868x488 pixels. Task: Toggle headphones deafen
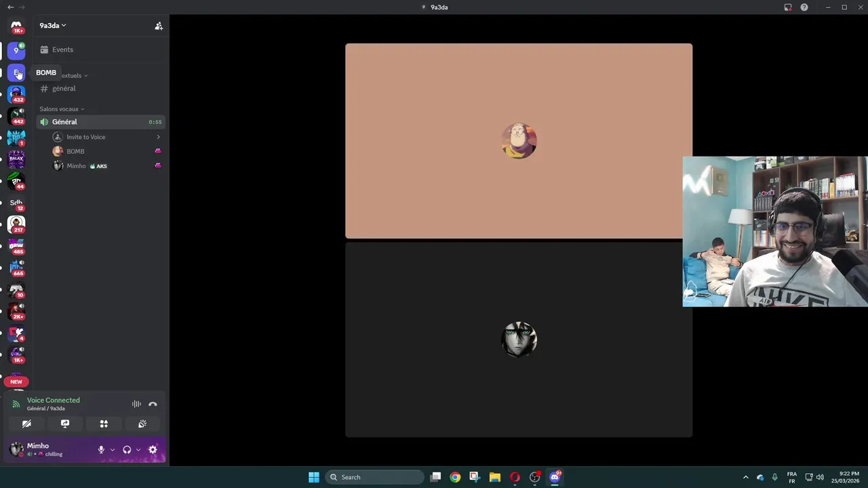pos(127,449)
